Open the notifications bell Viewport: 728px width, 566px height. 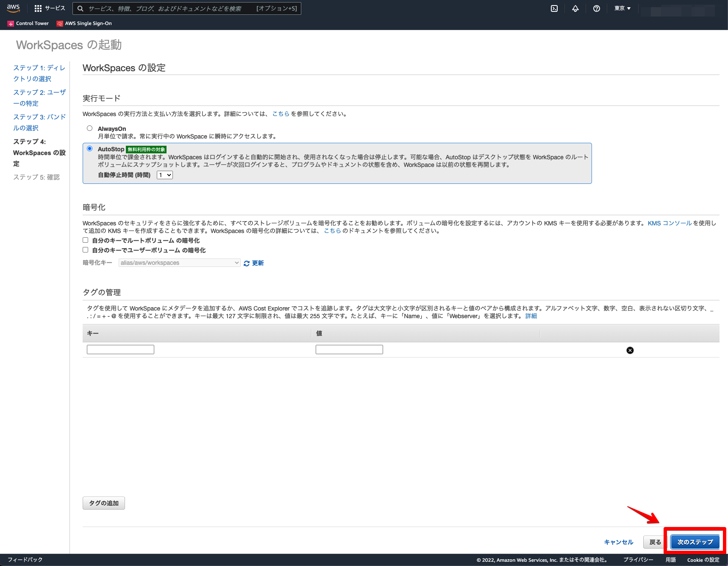point(575,8)
